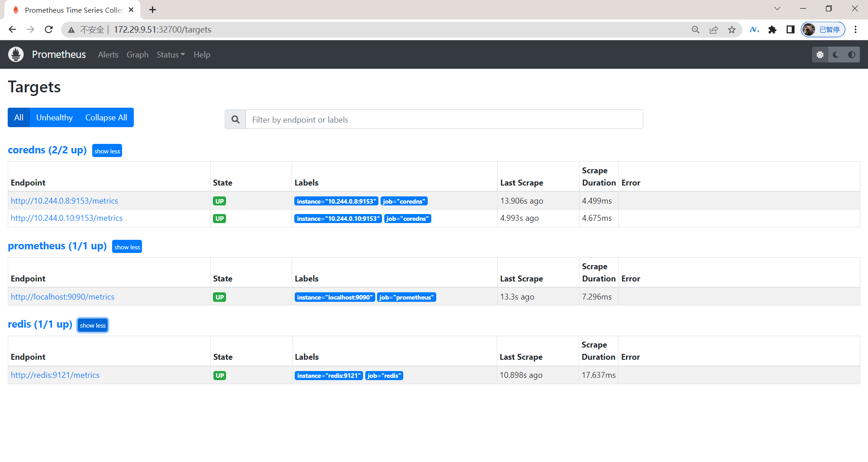Open a new browser tab

[152, 10]
